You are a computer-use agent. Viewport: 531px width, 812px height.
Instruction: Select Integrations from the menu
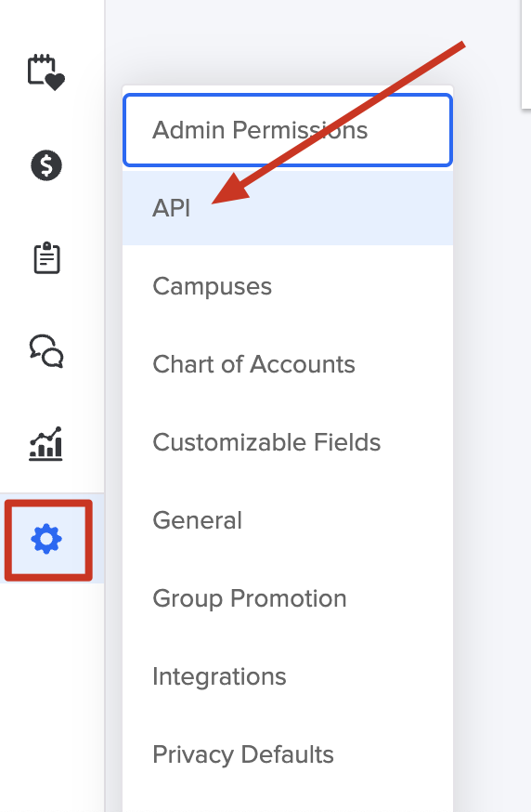[x=288, y=677]
